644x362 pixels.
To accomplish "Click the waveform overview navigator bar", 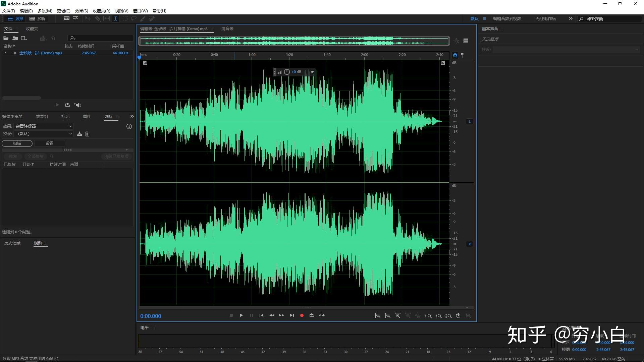I will click(294, 41).
